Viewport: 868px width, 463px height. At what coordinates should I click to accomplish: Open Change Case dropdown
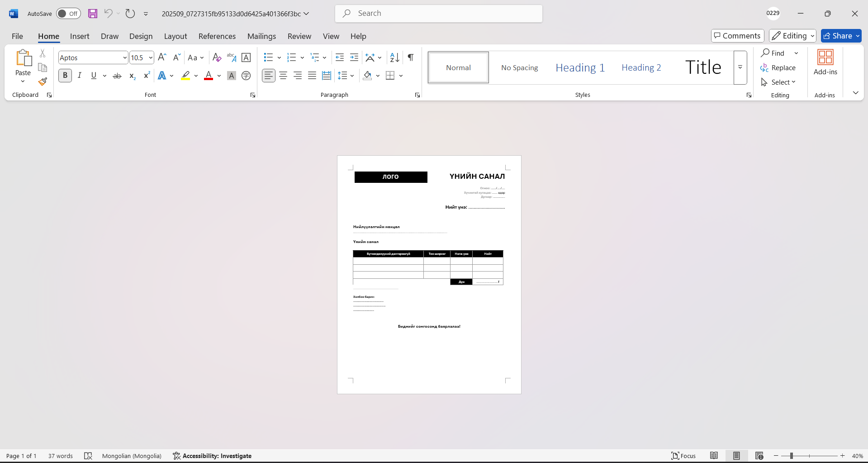(196, 57)
